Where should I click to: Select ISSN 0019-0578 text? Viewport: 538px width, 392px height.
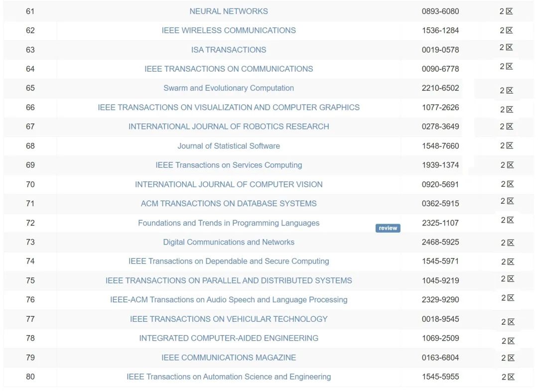pyautogui.click(x=440, y=50)
